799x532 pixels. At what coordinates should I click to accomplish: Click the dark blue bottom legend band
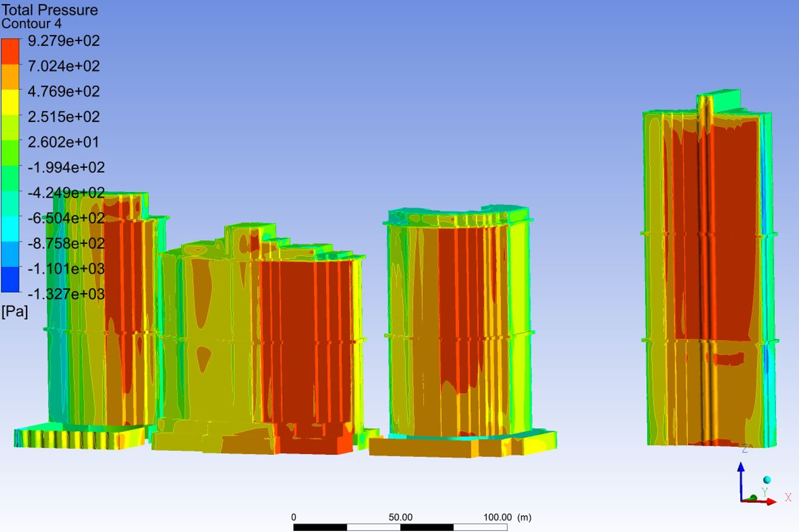10,280
